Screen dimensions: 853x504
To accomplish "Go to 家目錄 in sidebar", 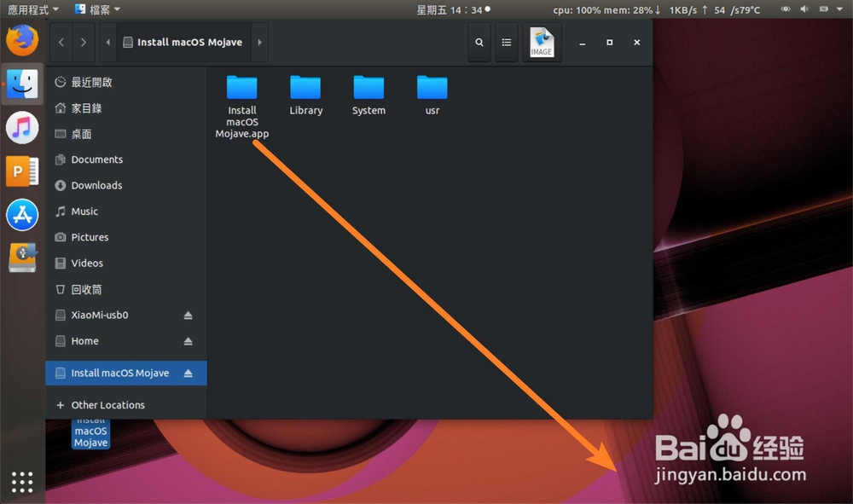I will (x=126, y=108).
